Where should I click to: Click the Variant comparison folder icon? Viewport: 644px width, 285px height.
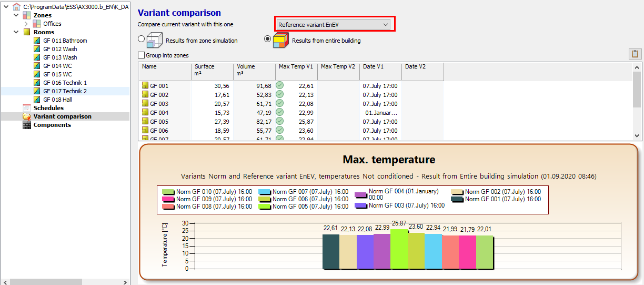[x=27, y=116]
